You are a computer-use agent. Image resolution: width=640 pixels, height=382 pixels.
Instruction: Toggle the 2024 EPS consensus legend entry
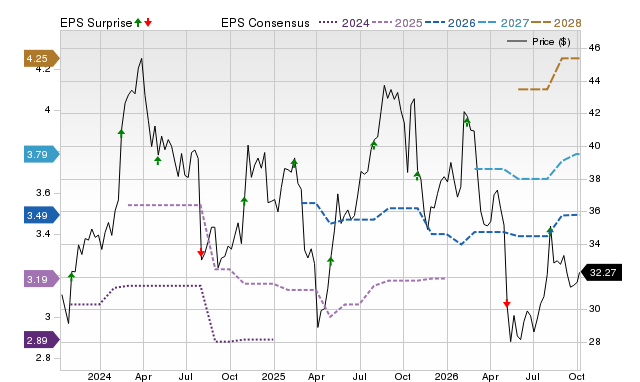344,23
